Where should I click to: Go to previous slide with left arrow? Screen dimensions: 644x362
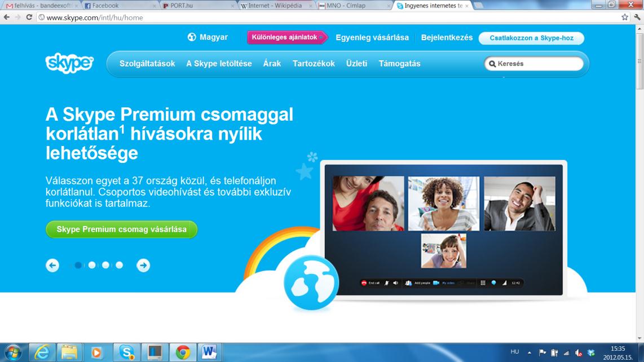coord(52,266)
